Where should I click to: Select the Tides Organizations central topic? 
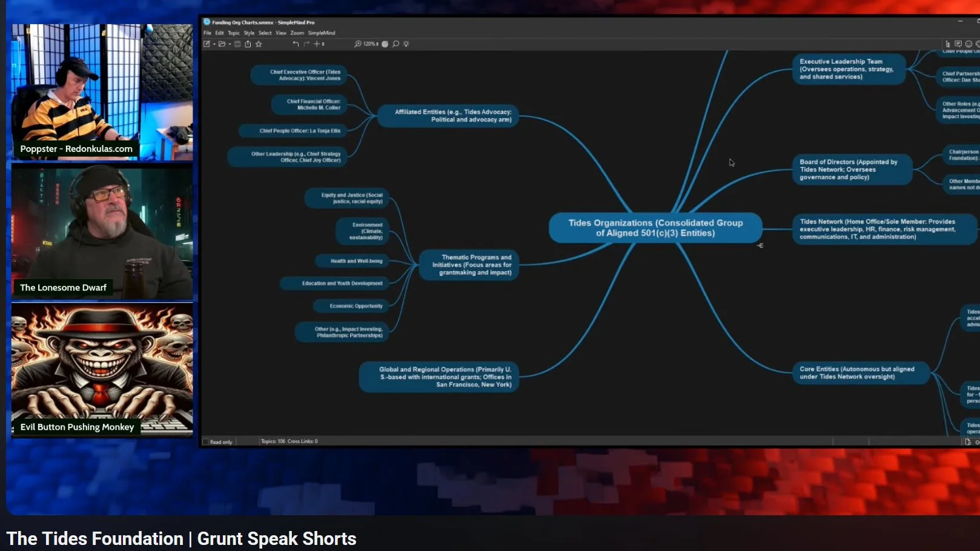click(655, 228)
